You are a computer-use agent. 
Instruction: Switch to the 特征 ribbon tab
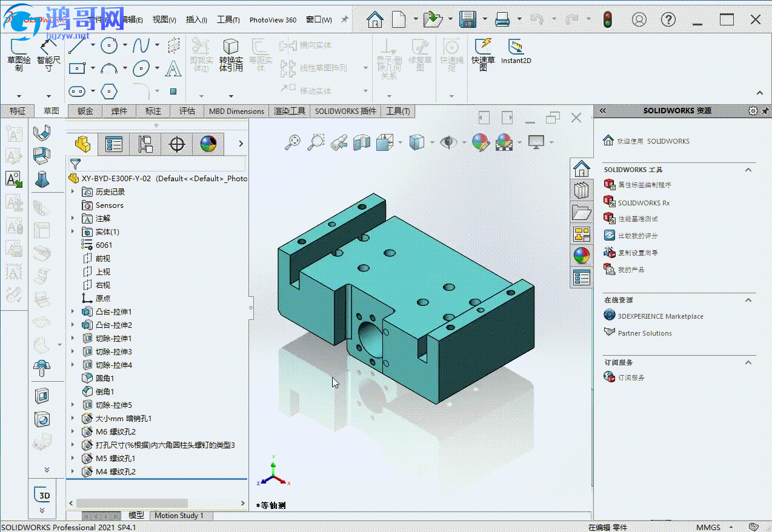tap(18, 111)
